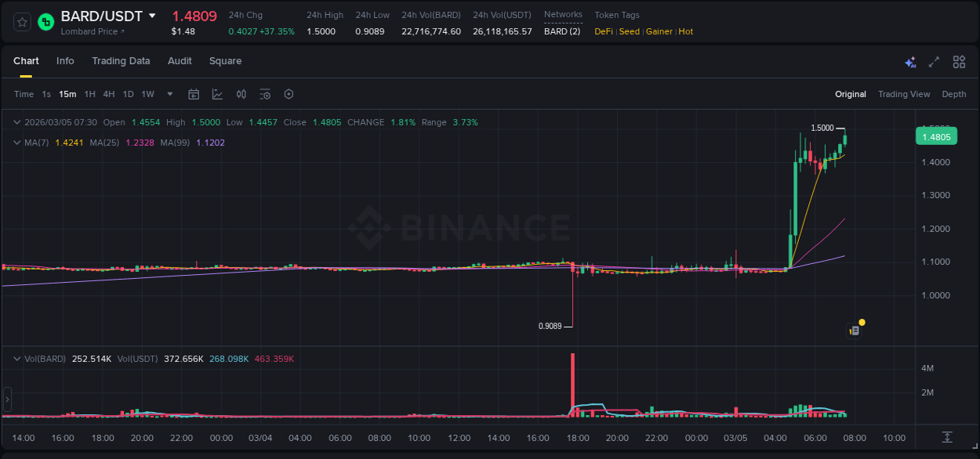Collapse the MA indicator info row
980x459 pixels.
16,143
